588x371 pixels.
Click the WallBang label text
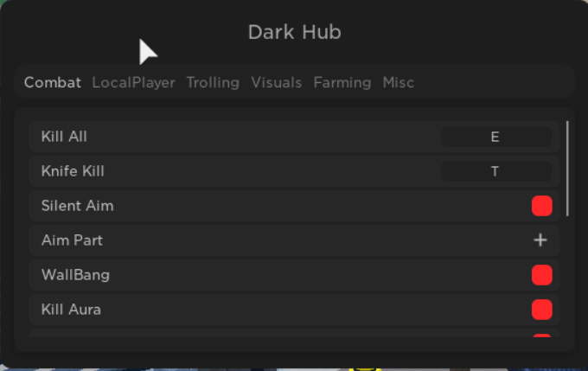click(x=75, y=275)
